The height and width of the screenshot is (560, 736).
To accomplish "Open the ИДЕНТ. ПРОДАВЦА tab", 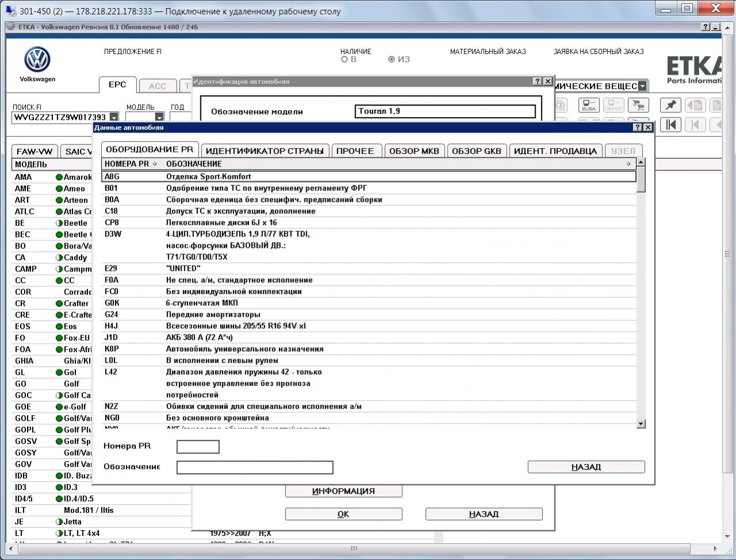I will click(x=555, y=151).
